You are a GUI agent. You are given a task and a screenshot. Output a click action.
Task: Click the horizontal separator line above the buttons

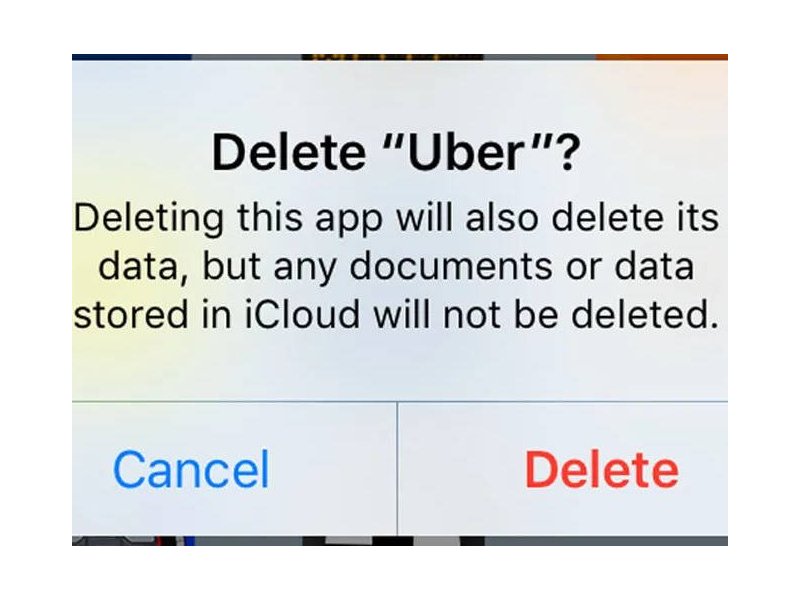[x=399, y=402]
